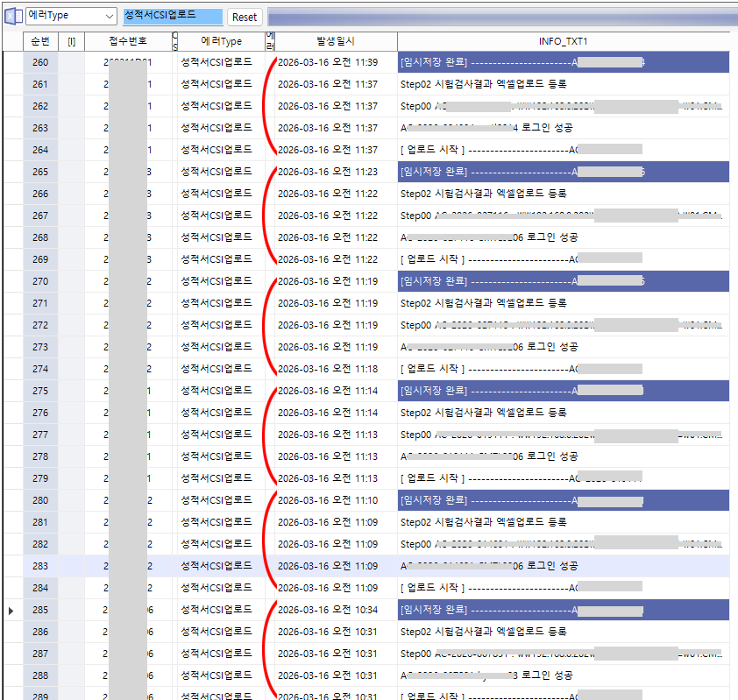Select row number 265
This screenshot has width=738, height=700.
tap(40, 172)
